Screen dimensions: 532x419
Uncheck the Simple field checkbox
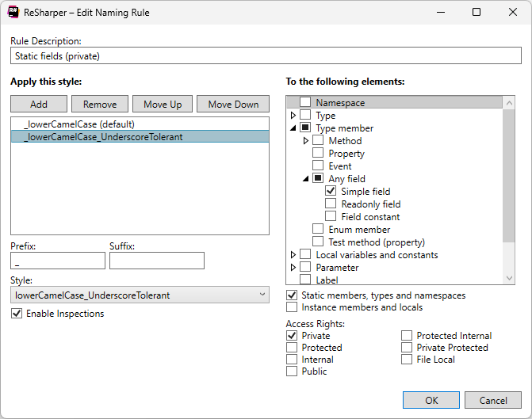click(331, 192)
